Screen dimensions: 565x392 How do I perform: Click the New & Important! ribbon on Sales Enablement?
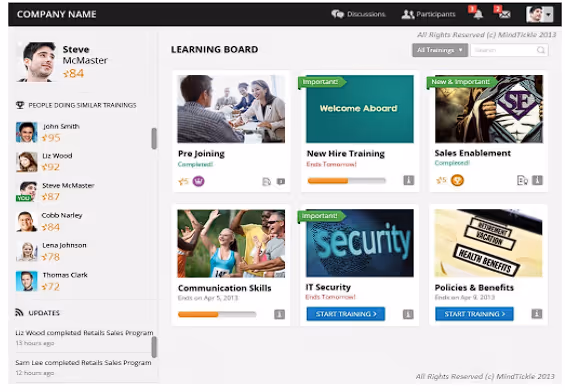(x=462, y=82)
